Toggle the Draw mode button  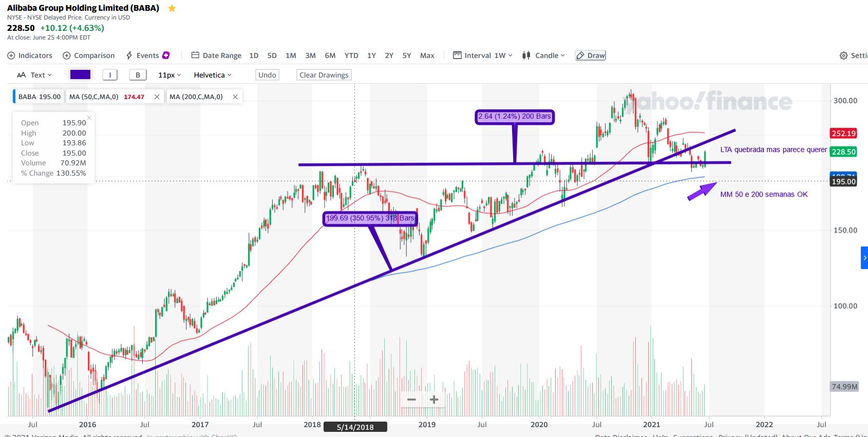[591, 55]
